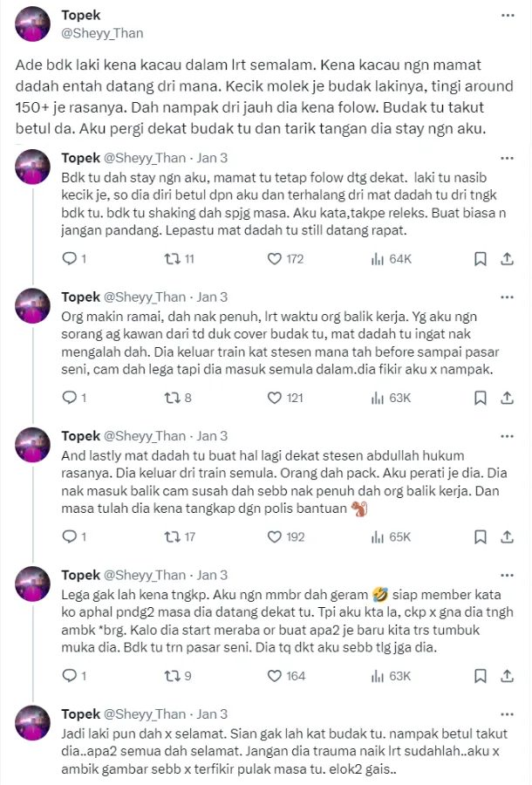This screenshot has width=532, height=785.
Task: Reply to the tweet with 172 likes
Action: pyautogui.click(x=72, y=259)
